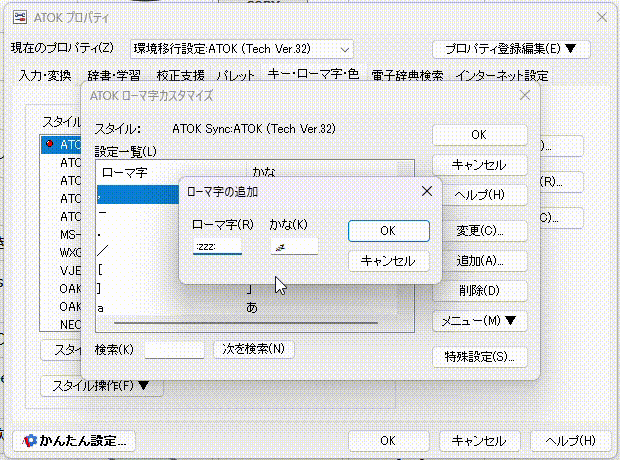Select the highlighted first row in 設定一覧

pos(137,195)
